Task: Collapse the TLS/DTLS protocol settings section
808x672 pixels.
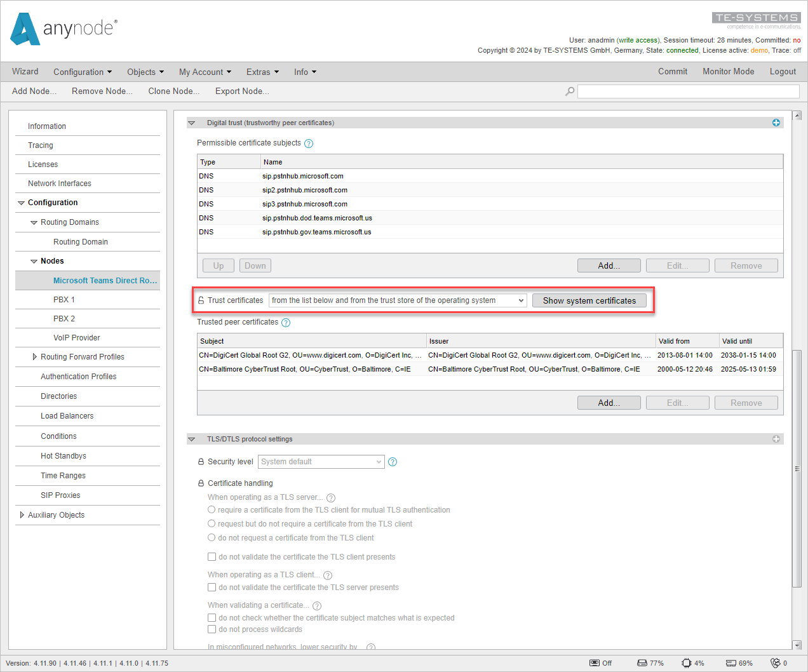Action: tap(191, 440)
